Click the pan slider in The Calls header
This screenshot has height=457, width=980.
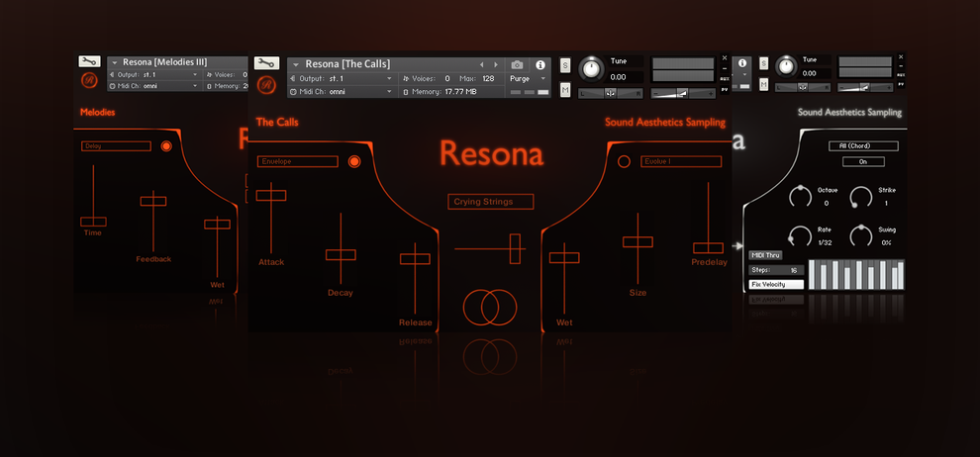coord(610,93)
